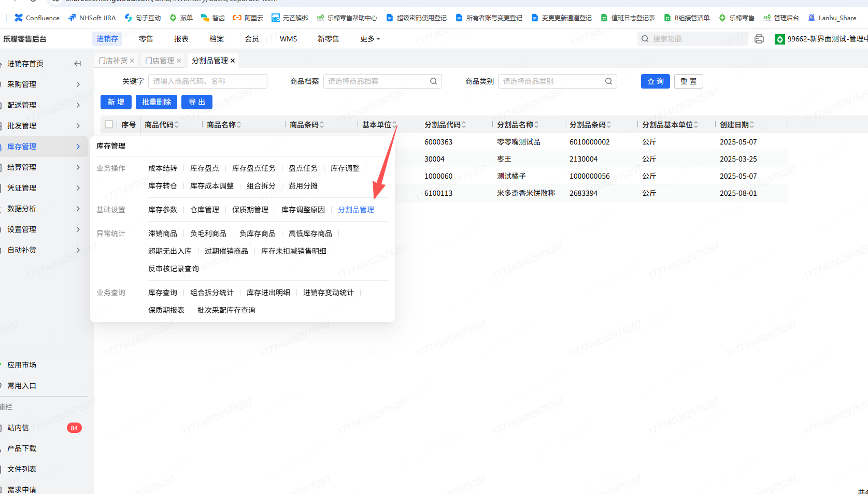Click the 导出 export button
The image size is (868, 494).
coord(197,102)
